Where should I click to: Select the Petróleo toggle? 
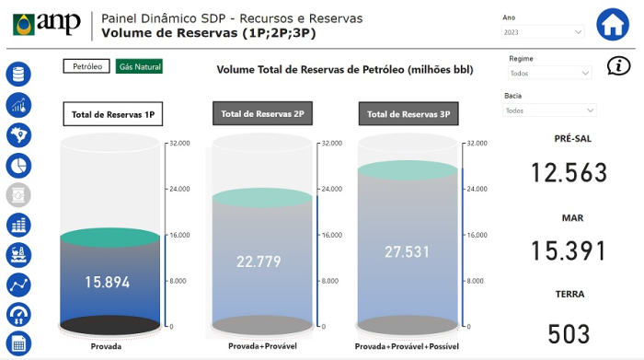coord(86,66)
